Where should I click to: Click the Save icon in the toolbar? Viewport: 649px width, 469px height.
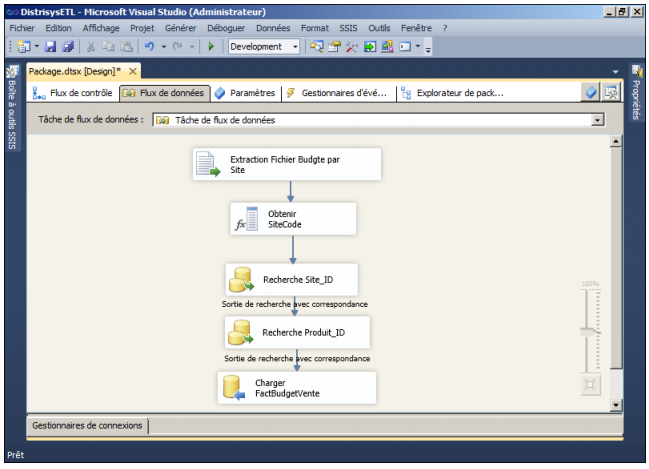(x=51, y=47)
